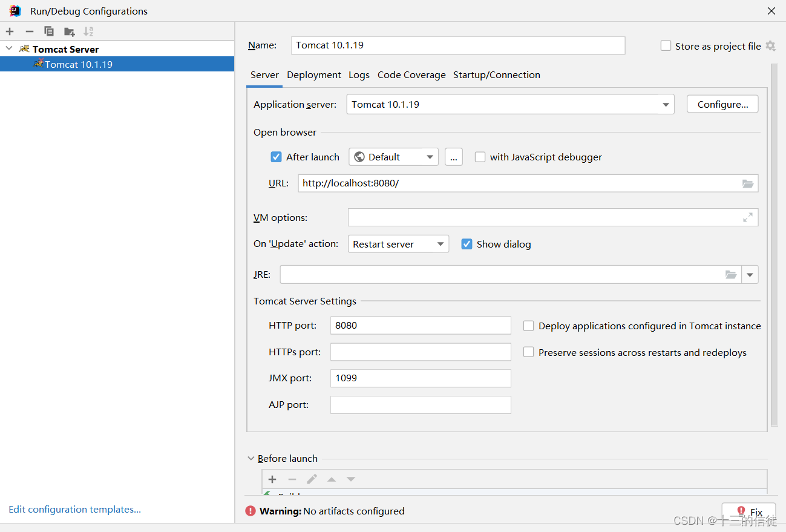The image size is (786, 532).
Task: Copy the selected configuration
Action: pos(49,31)
